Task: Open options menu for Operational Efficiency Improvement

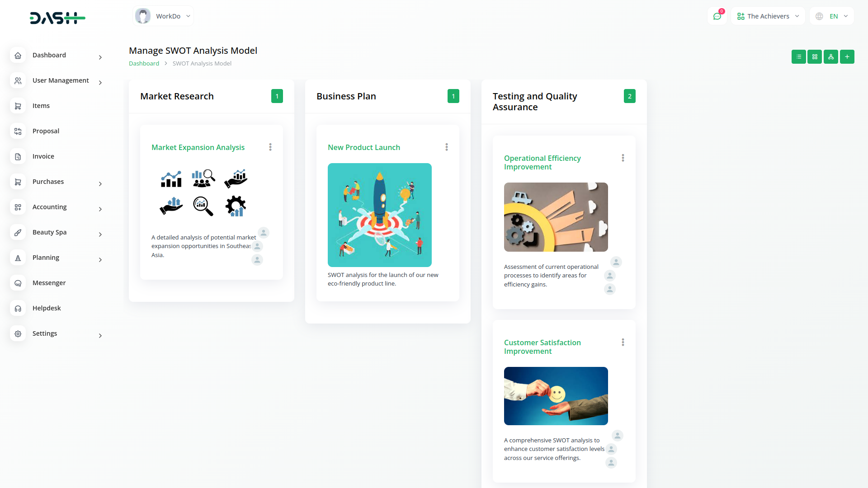Action: click(x=623, y=158)
